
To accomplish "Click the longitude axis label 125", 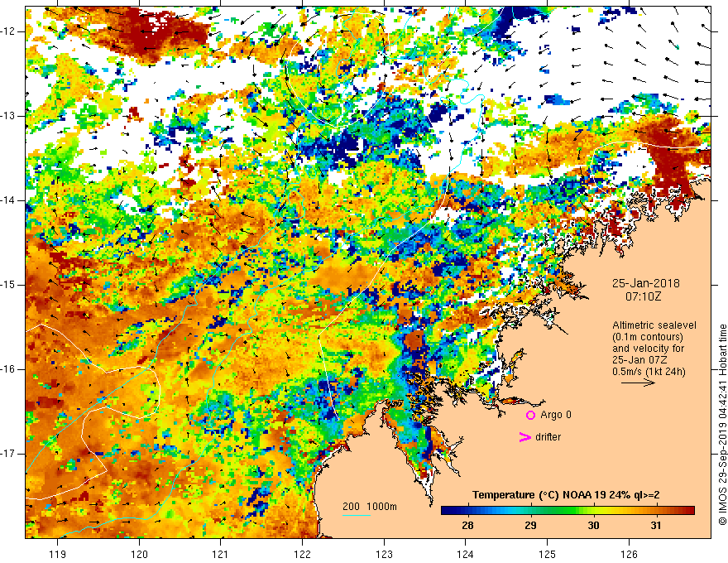I will (548, 554).
